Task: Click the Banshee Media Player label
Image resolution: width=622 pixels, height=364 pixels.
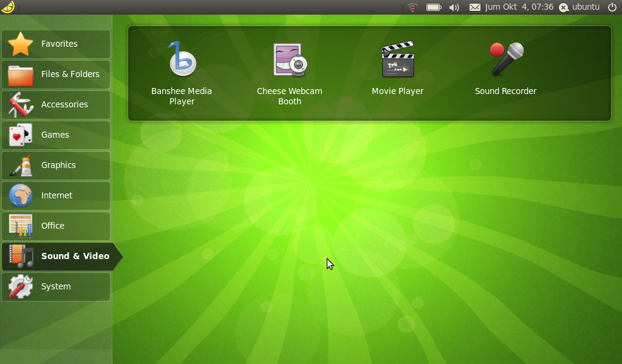Action: tap(182, 96)
